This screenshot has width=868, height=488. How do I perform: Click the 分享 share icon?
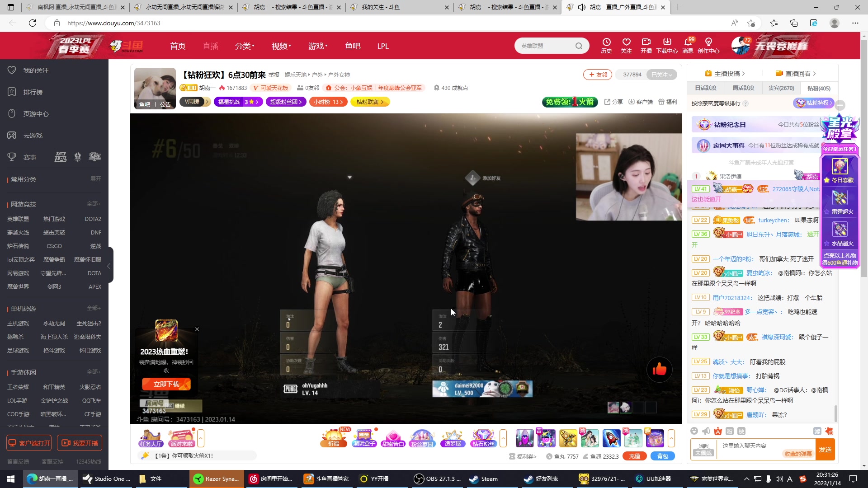coord(613,102)
